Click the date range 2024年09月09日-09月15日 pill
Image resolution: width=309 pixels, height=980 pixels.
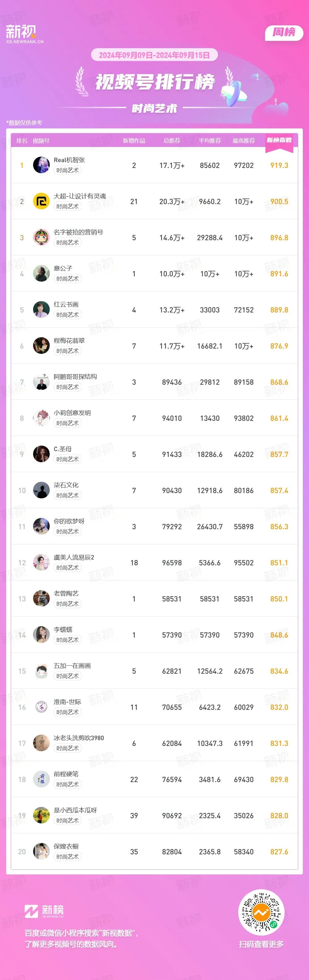tap(154, 55)
